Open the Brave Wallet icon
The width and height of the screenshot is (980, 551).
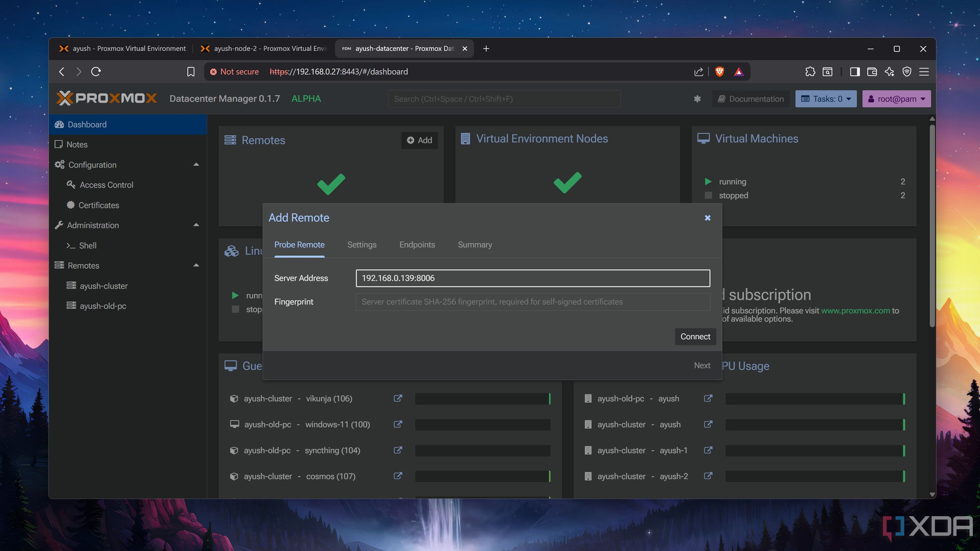(872, 71)
